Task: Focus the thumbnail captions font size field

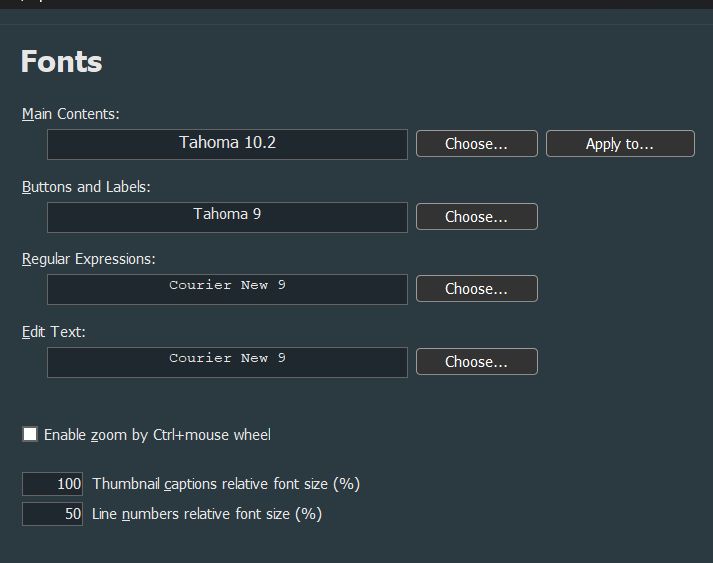Action: click(x=53, y=484)
